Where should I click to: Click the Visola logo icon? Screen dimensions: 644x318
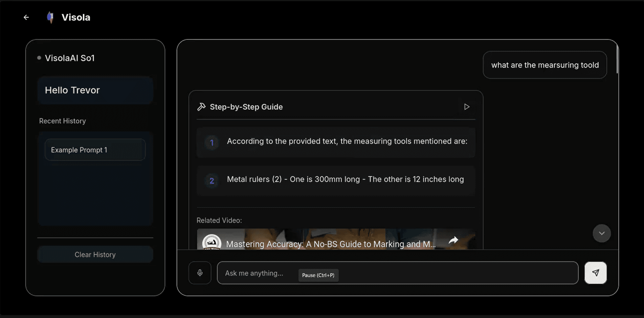pos(50,17)
